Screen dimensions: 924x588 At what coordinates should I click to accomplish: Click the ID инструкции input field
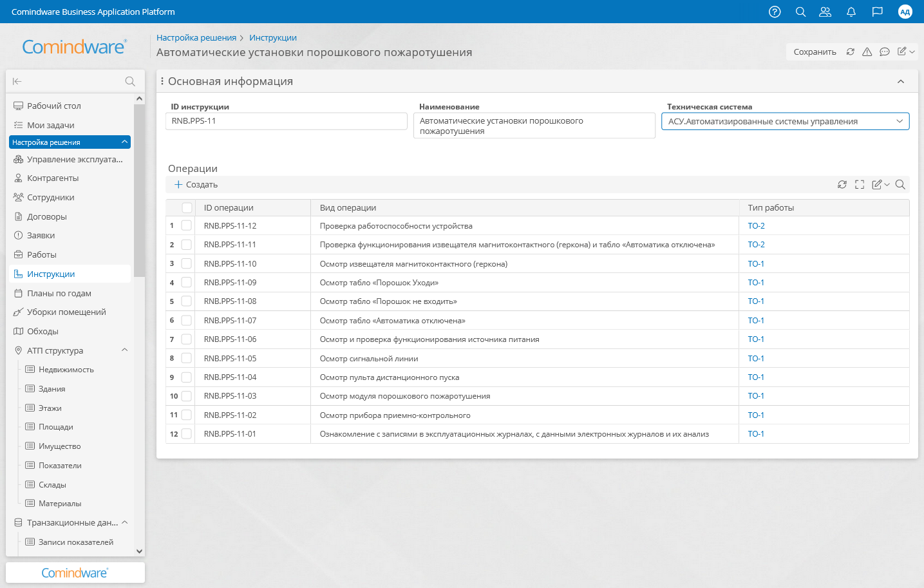tap(287, 121)
